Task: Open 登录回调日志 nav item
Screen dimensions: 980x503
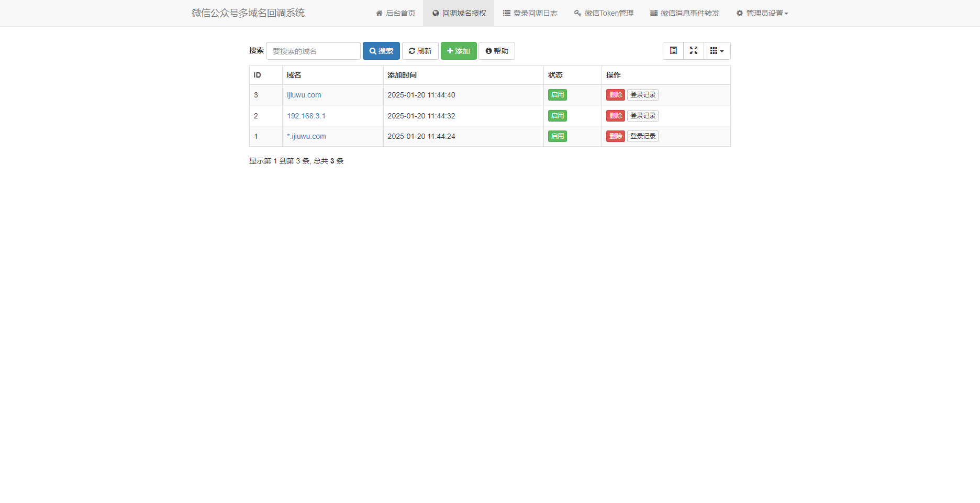Action: point(530,13)
